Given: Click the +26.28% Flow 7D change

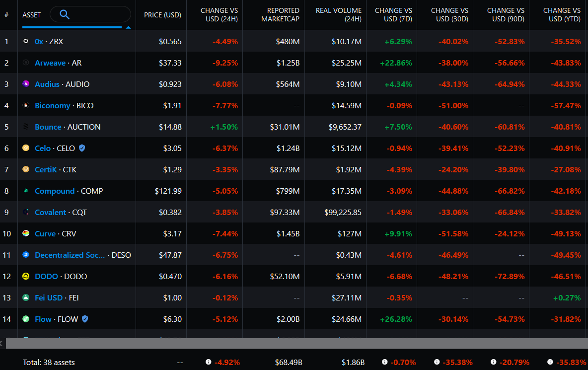Looking at the screenshot, I should click(x=396, y=319).
